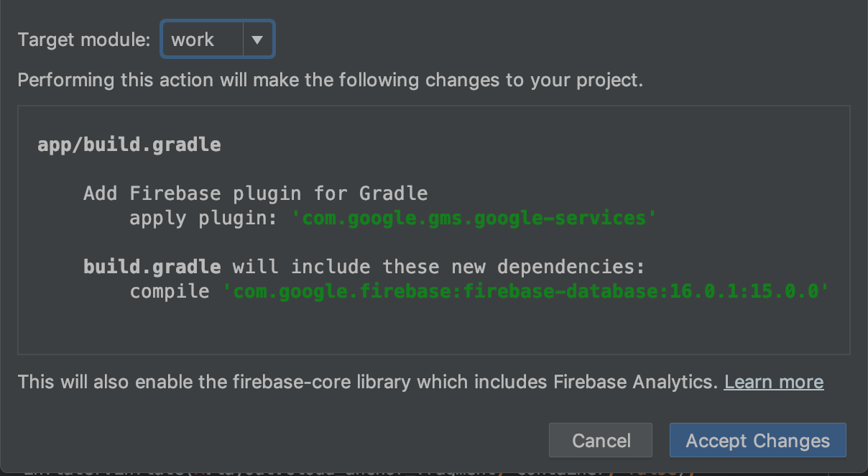Confirm with the Accept Changes button

click(x=757, y=441)
